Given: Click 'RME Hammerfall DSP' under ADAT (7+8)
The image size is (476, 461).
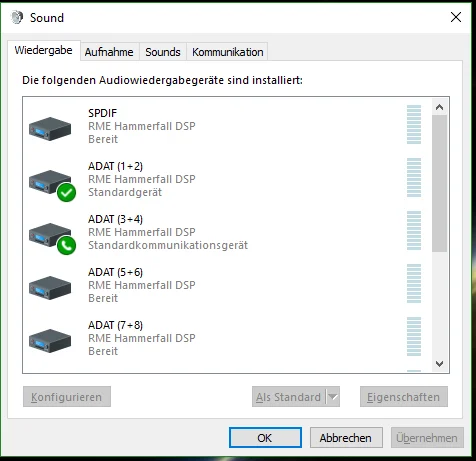Looking at the screenshot, I should pyautogui.click(x=142, y=338).
